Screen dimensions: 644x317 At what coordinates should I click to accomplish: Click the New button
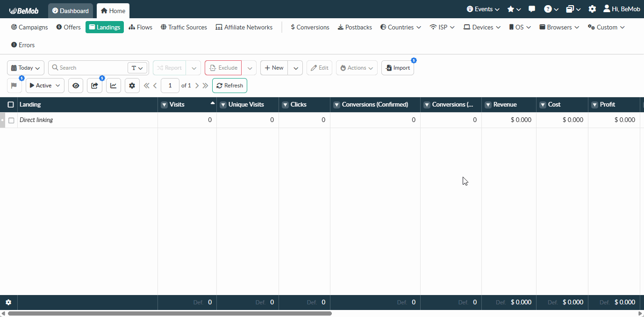coord(274,68)
